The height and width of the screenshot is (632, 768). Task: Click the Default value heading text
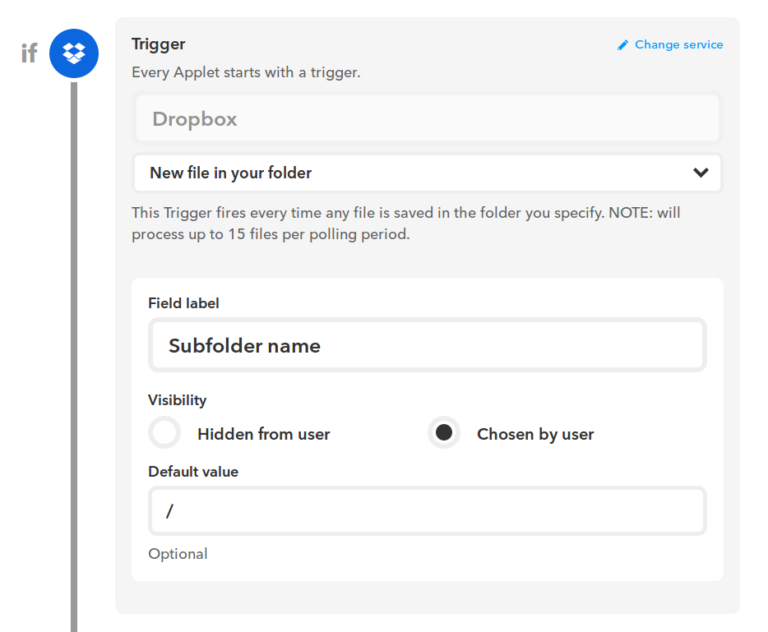(x=193, y=472)
